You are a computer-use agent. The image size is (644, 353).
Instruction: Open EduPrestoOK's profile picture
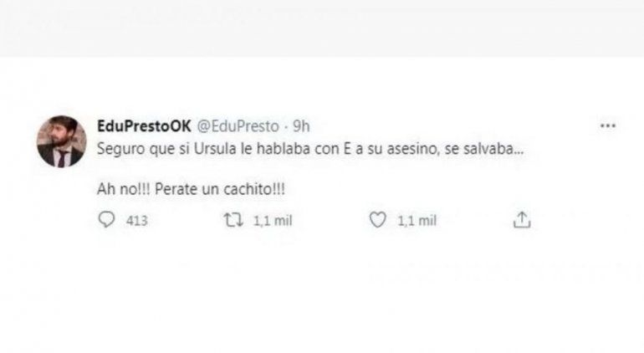(x=61, y=141)
